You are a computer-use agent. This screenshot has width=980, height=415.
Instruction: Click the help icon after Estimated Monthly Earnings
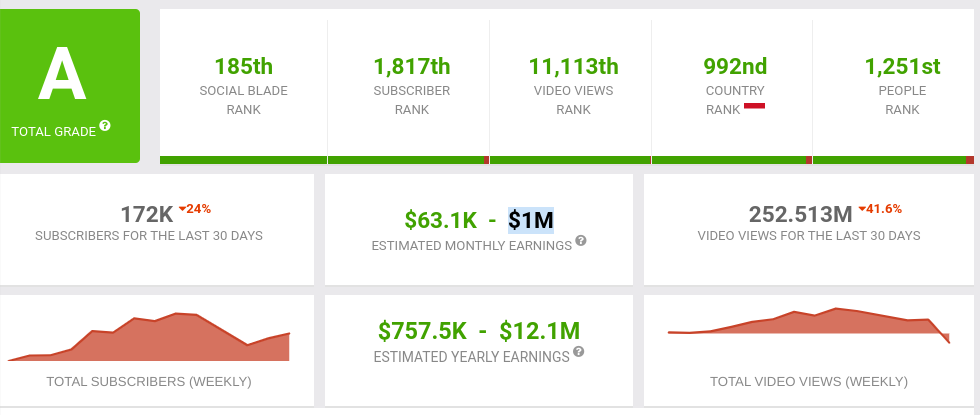coord(581,241)
